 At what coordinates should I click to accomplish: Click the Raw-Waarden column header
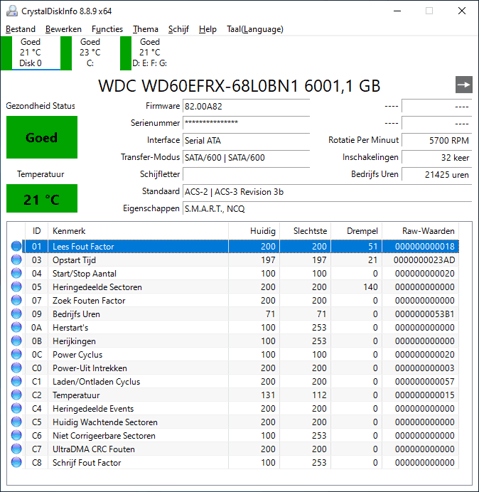coord(420,231)
